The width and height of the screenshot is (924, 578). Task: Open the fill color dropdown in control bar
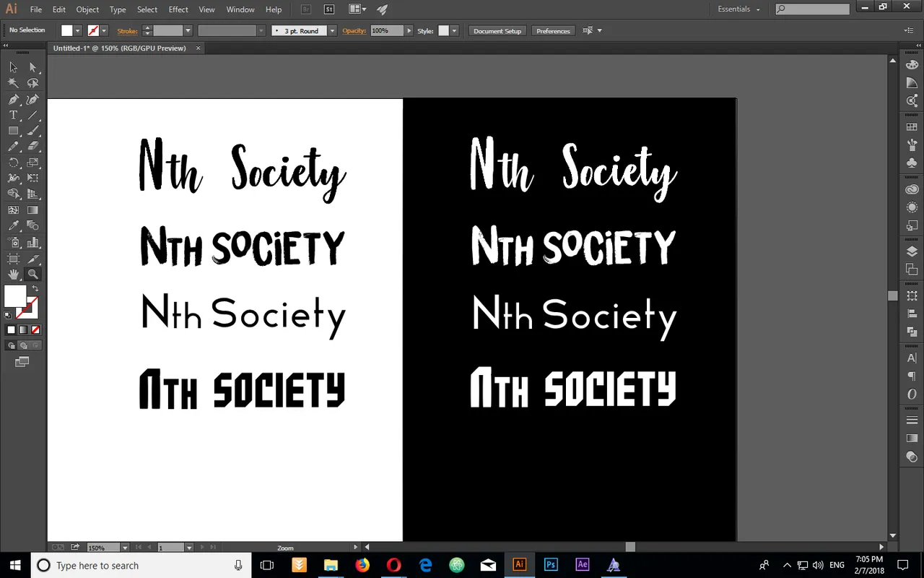79,30
